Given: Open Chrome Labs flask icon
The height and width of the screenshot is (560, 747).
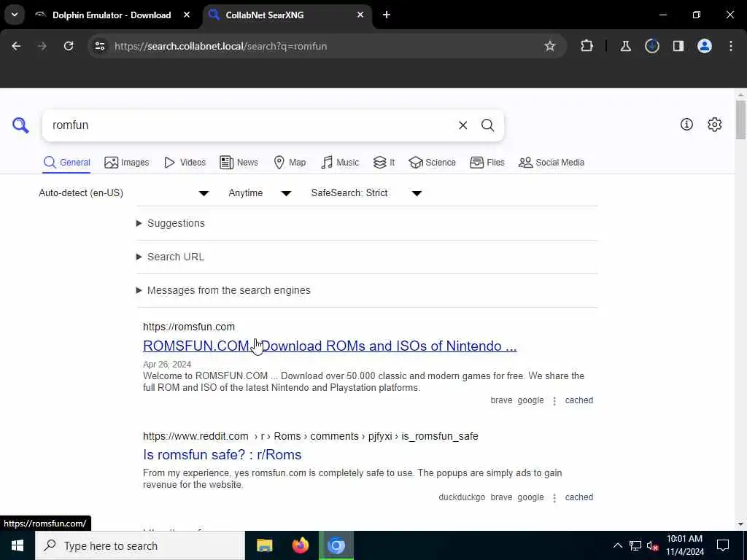Looking at the screenshot, I should (x=625, y=46).
